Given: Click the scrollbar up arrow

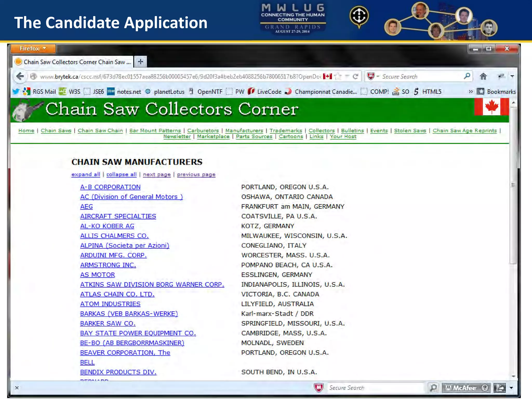Looking at the screenshot, I should [x=513, y=103].
